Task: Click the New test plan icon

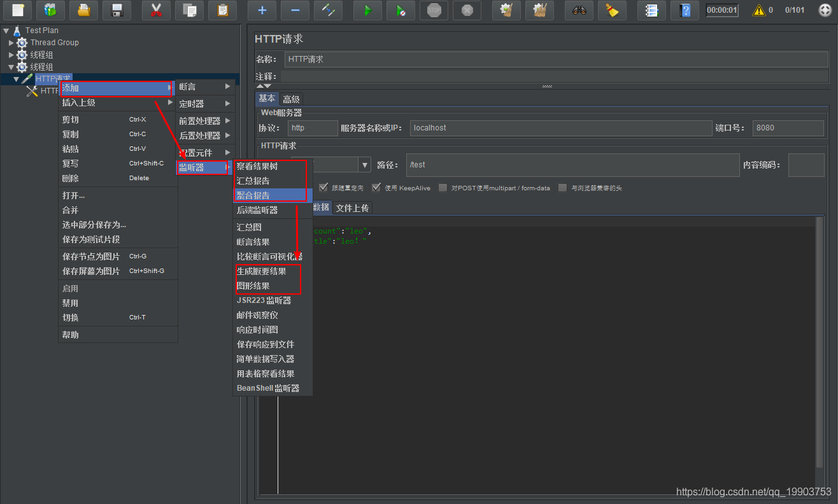Action: pos(17,10)
